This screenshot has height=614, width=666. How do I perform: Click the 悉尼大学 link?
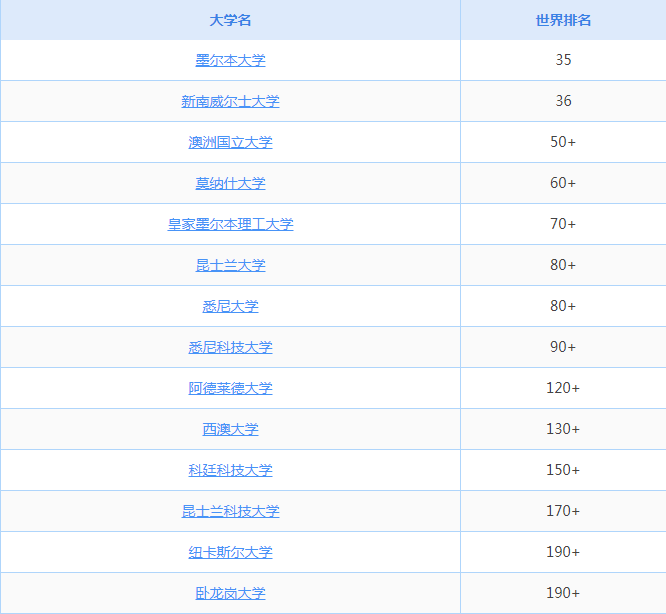tap(230, 306)
